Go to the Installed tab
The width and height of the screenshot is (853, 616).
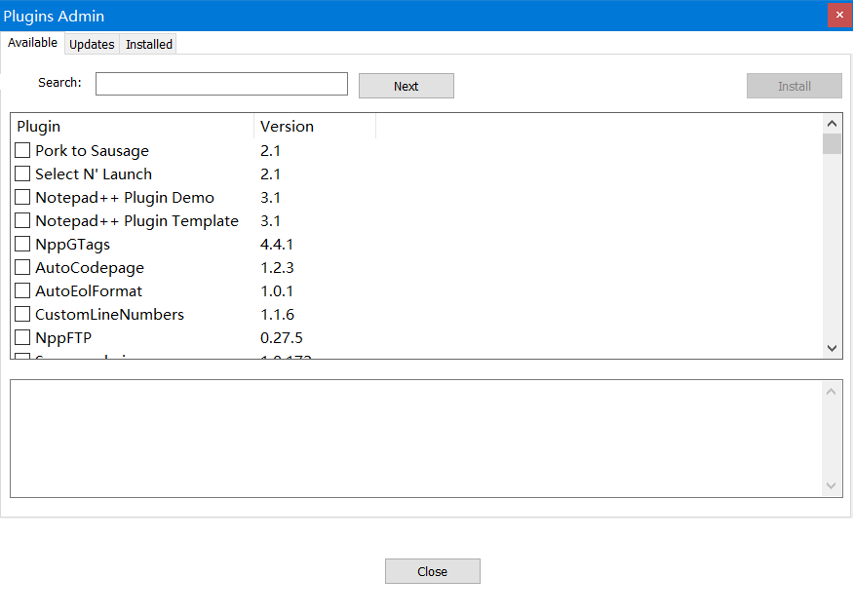coord(148,44)
